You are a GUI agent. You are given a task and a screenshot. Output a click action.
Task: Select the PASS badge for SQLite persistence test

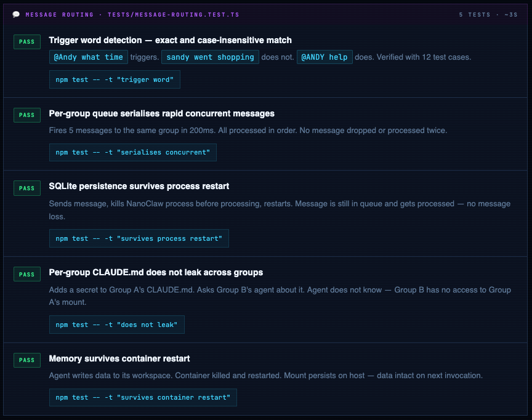(26, 188)
